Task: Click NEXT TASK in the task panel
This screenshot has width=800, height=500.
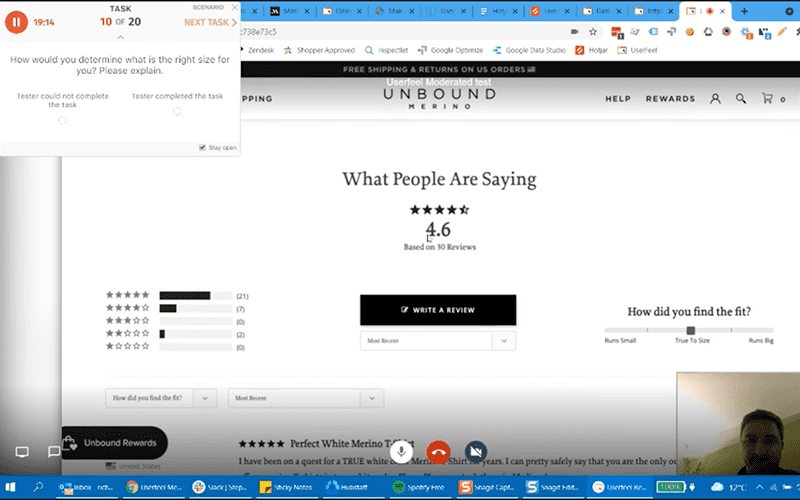Action: point(210,22)
